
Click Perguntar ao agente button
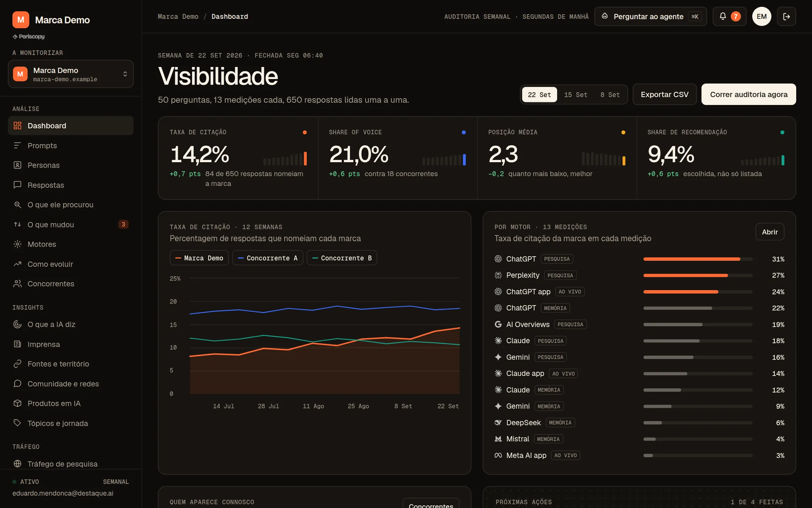click(x=650, y=16)
